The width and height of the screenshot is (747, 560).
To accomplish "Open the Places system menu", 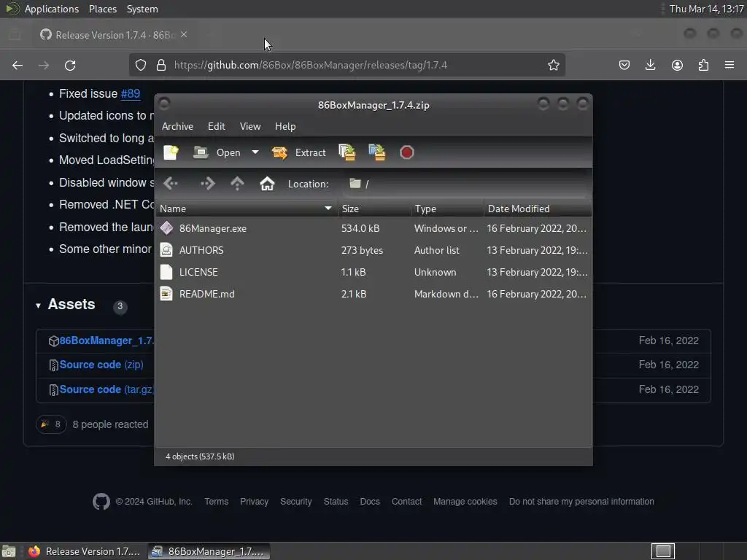I will (102, 9).
